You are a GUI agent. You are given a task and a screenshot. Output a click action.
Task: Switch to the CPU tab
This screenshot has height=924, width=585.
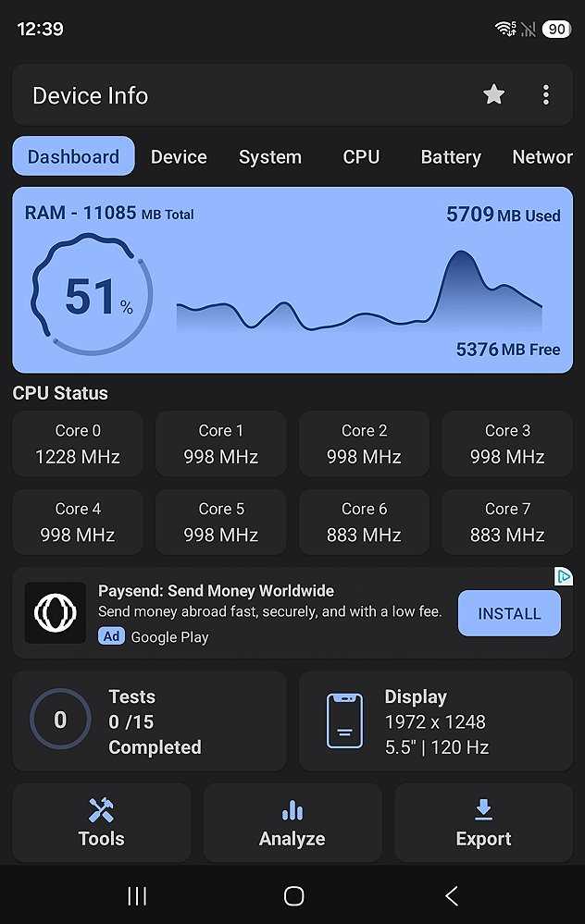pos(361,156)
